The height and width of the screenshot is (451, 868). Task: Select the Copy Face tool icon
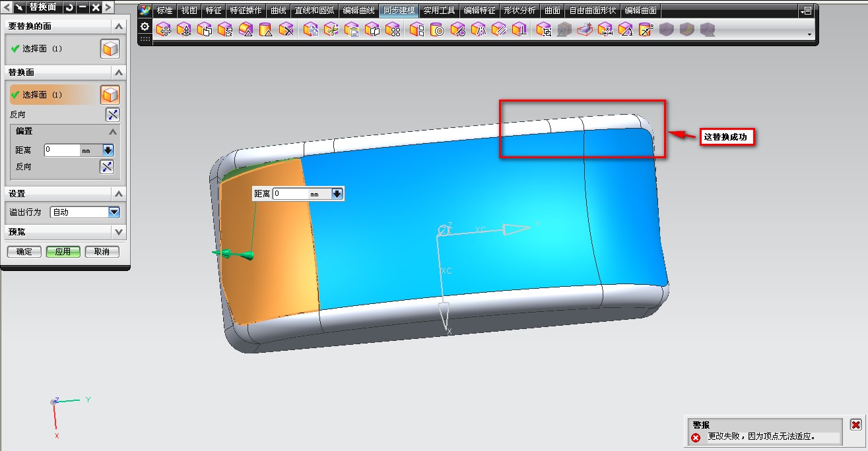tap(310, 29)
